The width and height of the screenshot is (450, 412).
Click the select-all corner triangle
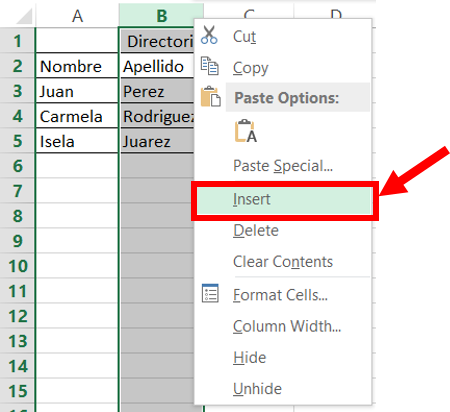pyautogui.click(x=24, y=16)
